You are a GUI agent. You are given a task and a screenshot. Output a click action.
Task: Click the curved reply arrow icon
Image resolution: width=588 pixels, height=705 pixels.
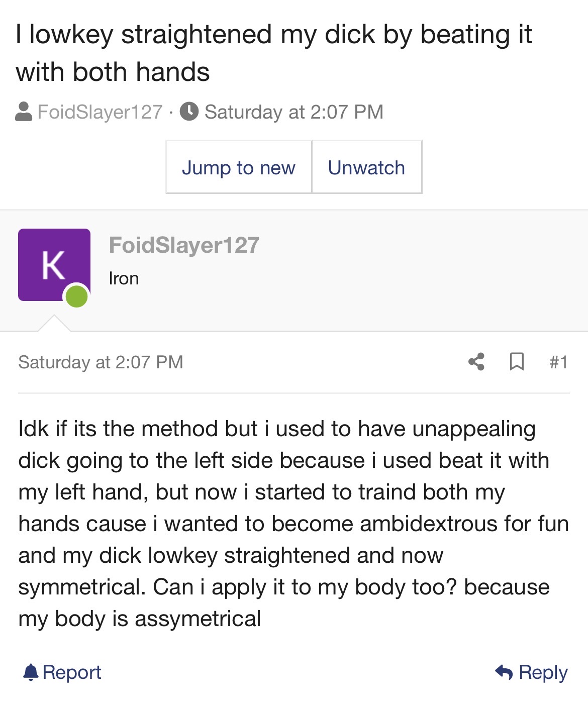pos(504,672)
